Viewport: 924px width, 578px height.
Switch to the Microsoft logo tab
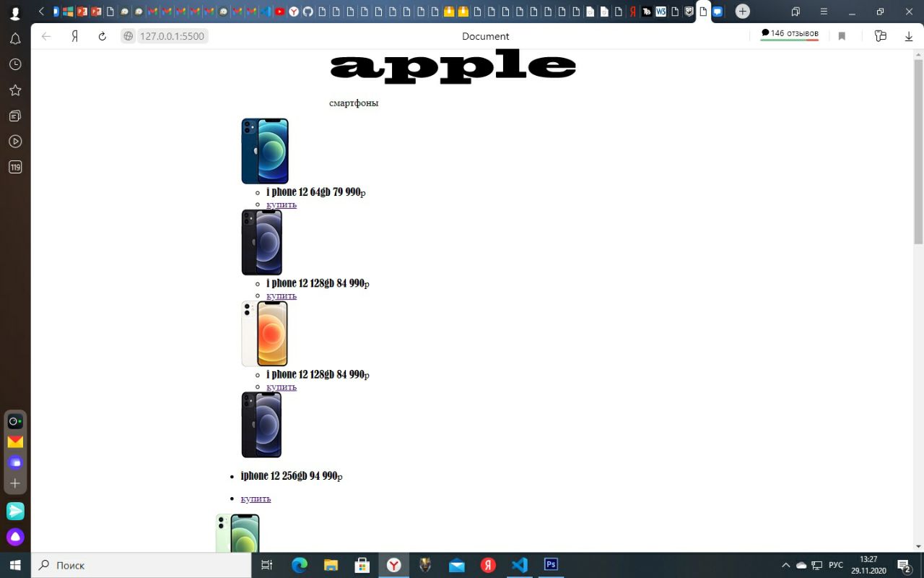[68, 12]
